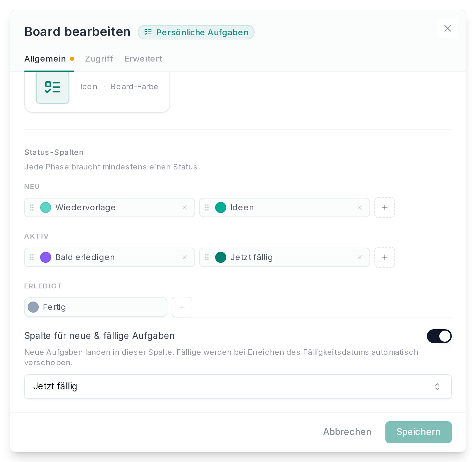
Task: Remove the Wiedervorlage status
Action: (185, 207)
